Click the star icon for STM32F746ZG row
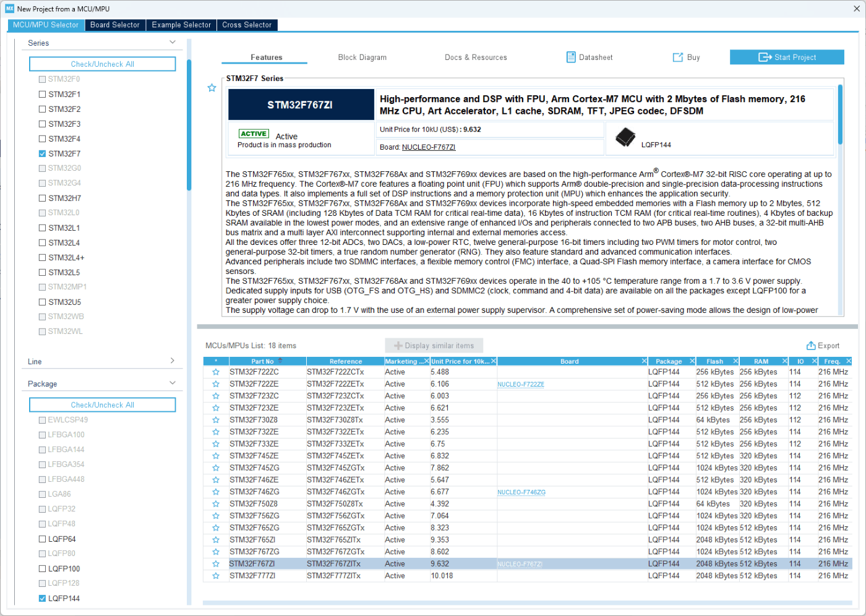Image resolution: width=866 pixels, height=616 pixels. [216, 492]
